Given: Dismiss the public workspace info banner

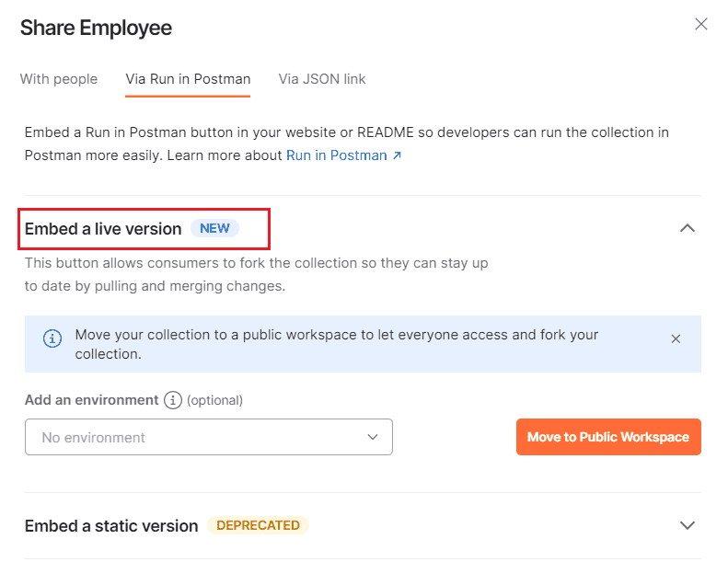Looking at the screenshot, I should (676, 338).
